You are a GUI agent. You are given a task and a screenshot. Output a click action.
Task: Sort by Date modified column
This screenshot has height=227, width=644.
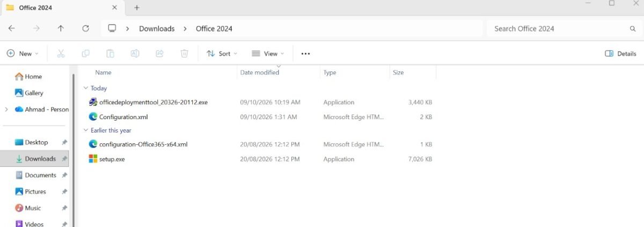[260, 72]
